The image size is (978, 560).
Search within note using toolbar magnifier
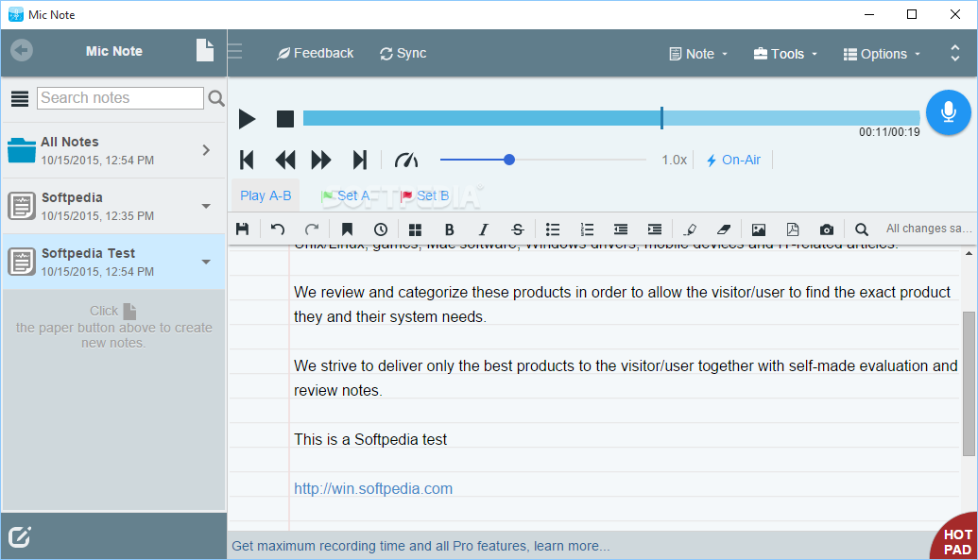pos(862,229)
